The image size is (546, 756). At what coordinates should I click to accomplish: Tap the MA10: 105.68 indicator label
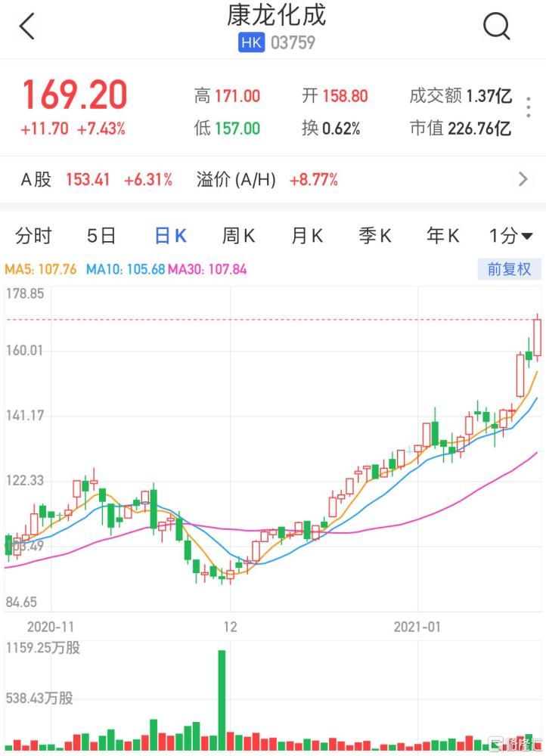point(126,269)
